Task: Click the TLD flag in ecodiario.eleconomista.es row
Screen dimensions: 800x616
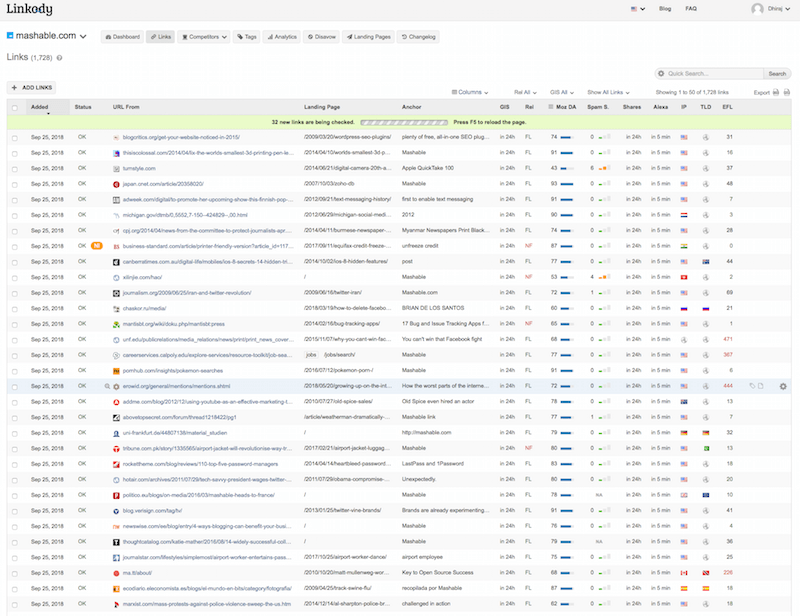Action: [706, 589]
